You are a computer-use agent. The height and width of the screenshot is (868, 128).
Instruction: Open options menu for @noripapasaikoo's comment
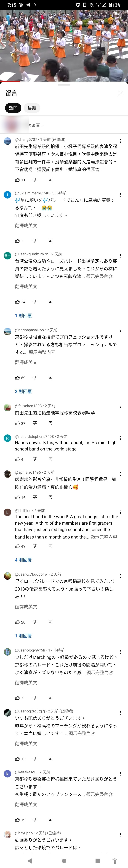point(120,332)
